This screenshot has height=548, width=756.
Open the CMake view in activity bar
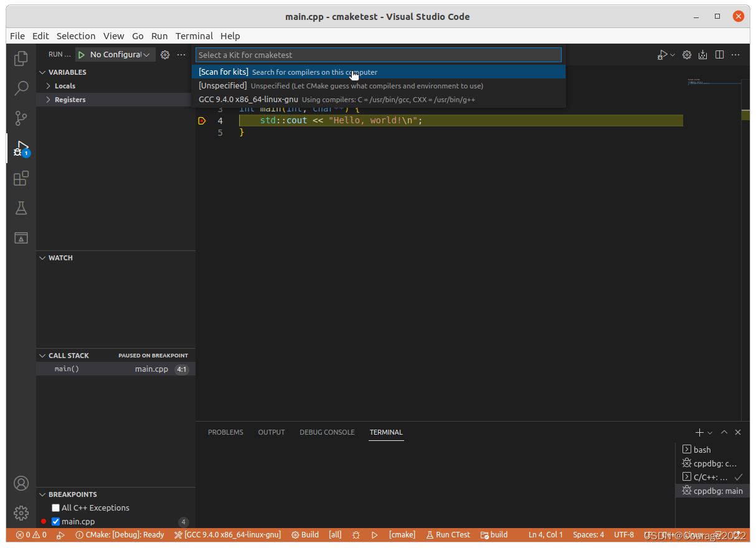(x=21, y=238)
